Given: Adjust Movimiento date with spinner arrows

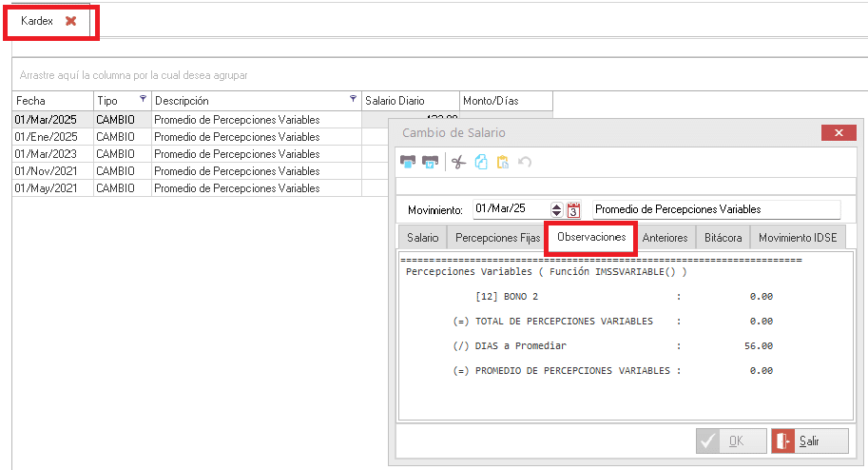Looking at the screenshot, I should (557, 209).
